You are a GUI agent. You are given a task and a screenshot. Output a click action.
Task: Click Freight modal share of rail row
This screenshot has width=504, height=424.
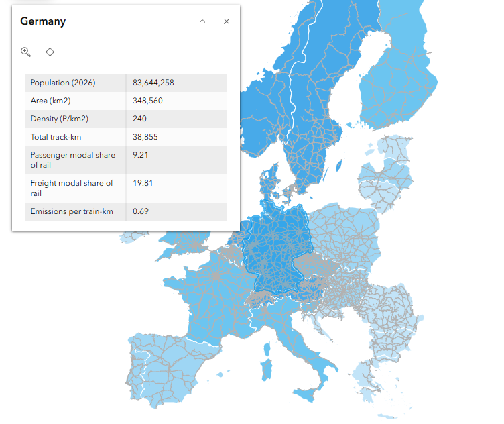click(126, 188)
